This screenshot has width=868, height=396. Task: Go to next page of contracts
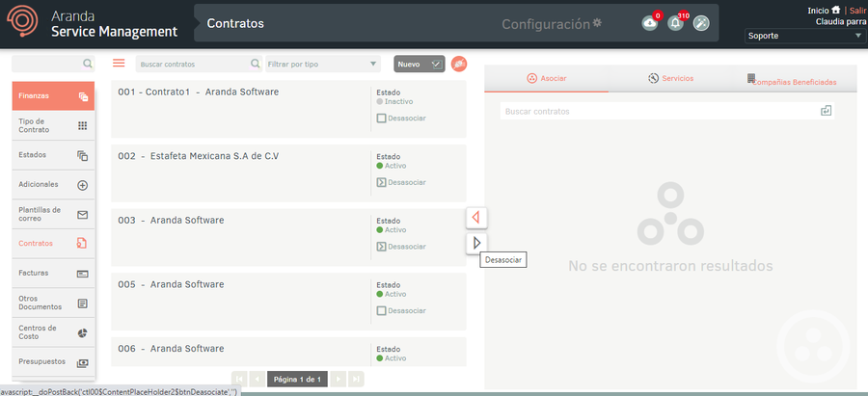click(339, 379)
